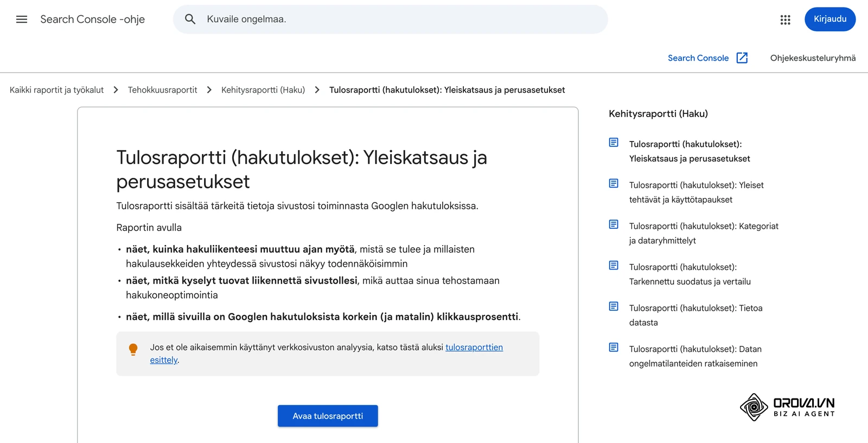Click document icon for Datan ongelmatilanteiden ratkaiseminen
The width and height of the screenshot is (868, 443).
614,347
